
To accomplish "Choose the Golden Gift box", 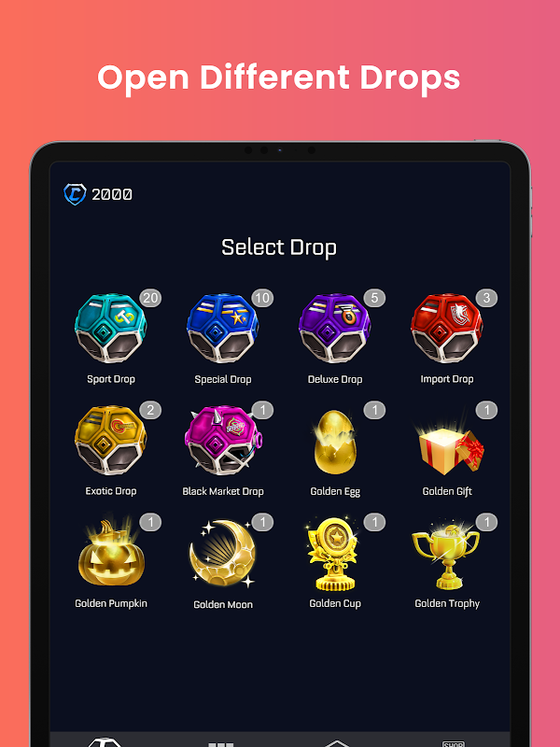I will click(x=450, y=450).
